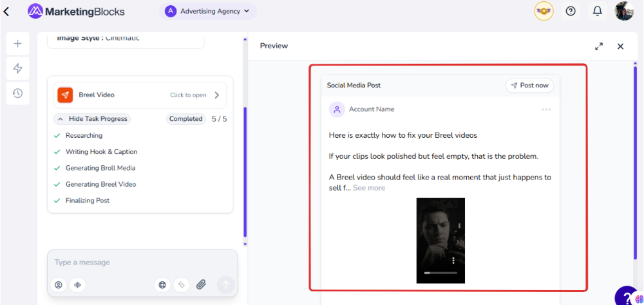Attach a file with the paperclip icon
The image size is (644, 305).
pos(201,284)
